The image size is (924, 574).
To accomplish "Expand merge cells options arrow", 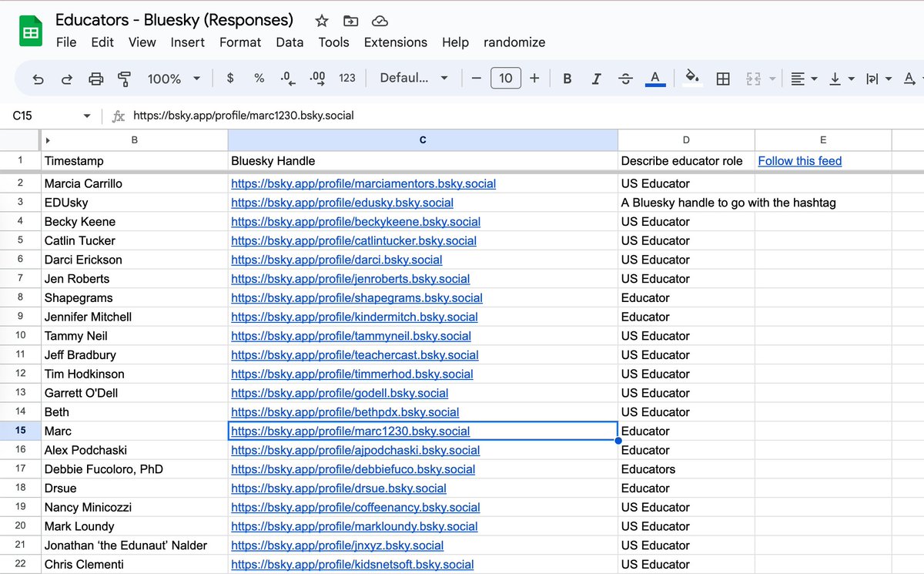I will click(x=772, y=79).
